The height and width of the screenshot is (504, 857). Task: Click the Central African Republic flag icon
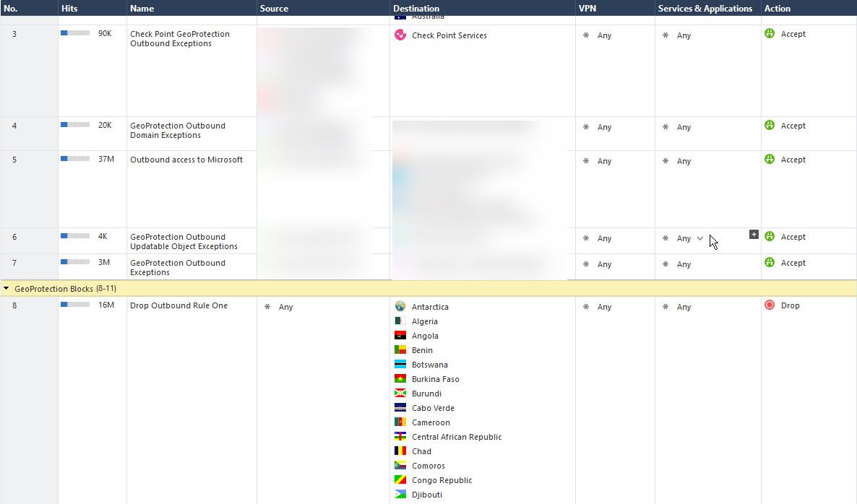click(x=400, y=436)
